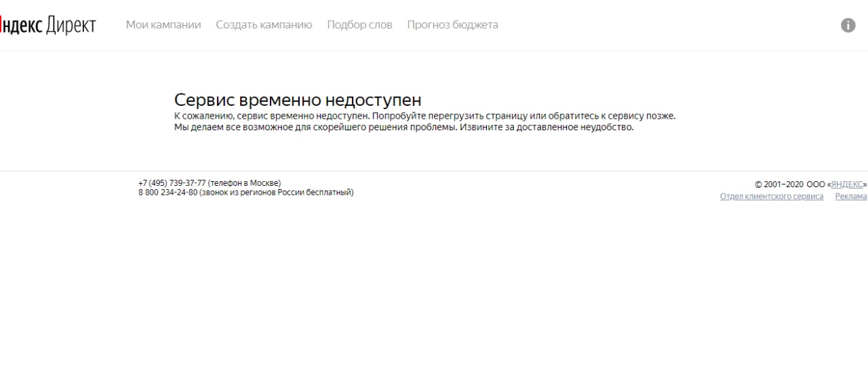This screenshot has width=868, height=371.
Task: Go to Создать кампанию
Action: coord(264,25)
